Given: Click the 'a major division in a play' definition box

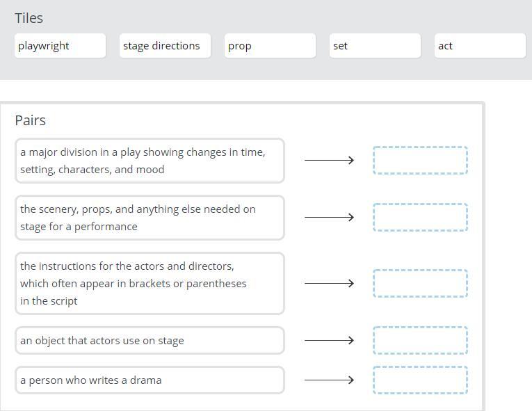Looking at the screenshot, I should 150,161.
